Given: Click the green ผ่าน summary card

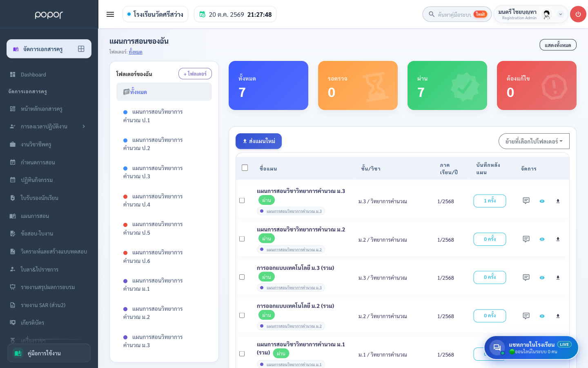Looking at the screenshot, I should pyautogui.click(x=447, y=85).
